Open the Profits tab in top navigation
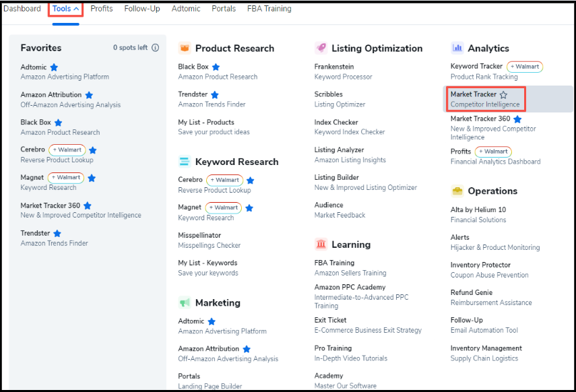The image size is (576, 392). (x=102, y=9)
